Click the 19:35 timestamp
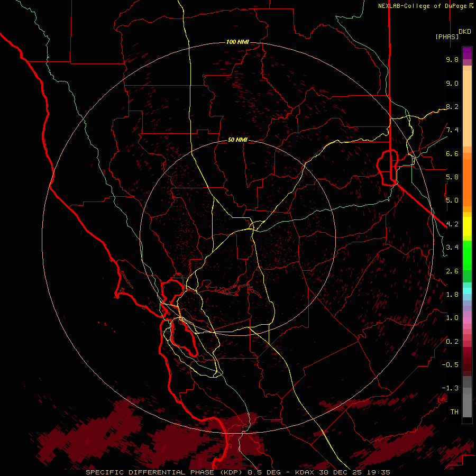 click(x=378, y=472)
